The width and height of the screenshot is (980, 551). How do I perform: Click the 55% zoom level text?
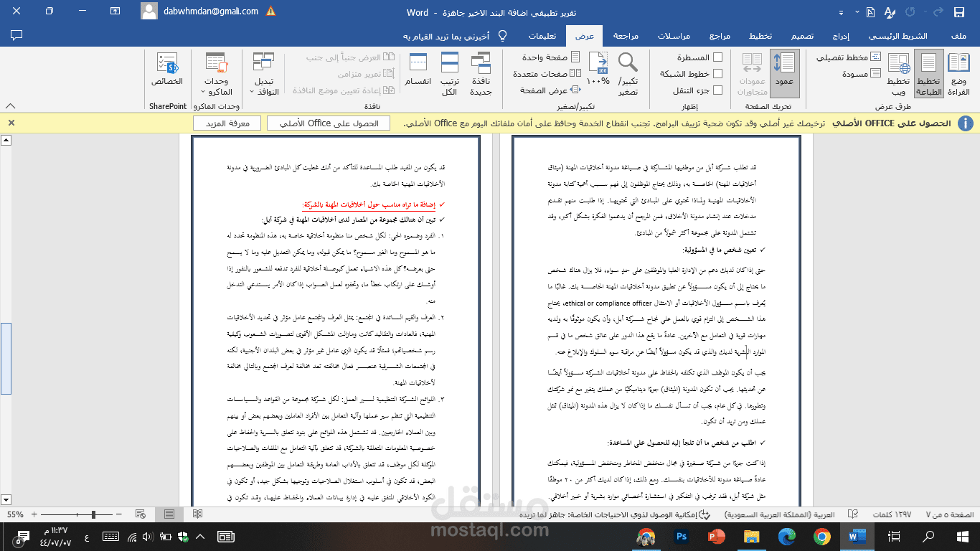pos(14,514)
